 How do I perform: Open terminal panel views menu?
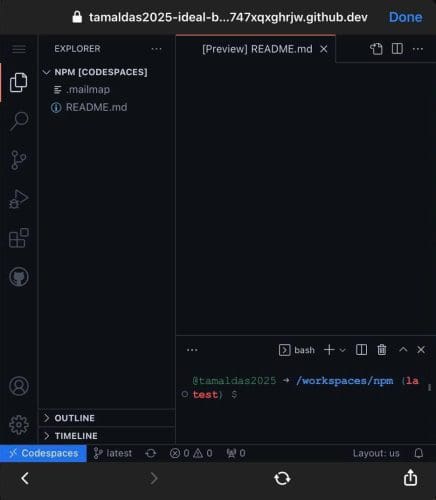coord(192,350)
